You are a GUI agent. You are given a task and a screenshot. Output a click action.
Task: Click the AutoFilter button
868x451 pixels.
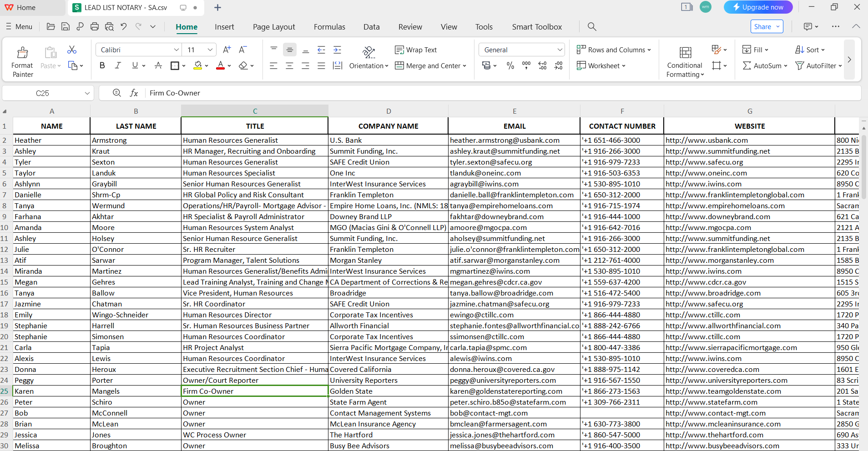tap(818, 65)
